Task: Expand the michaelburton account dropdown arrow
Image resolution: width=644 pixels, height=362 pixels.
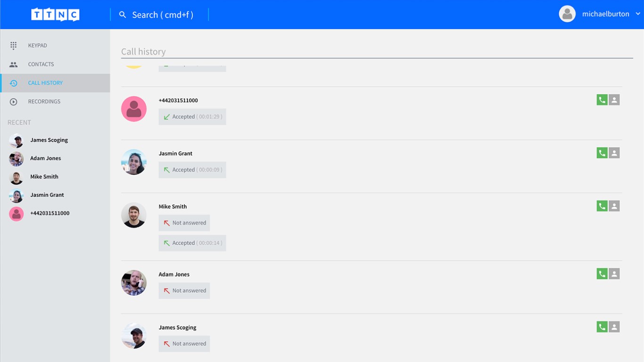Action: (638, 14)
